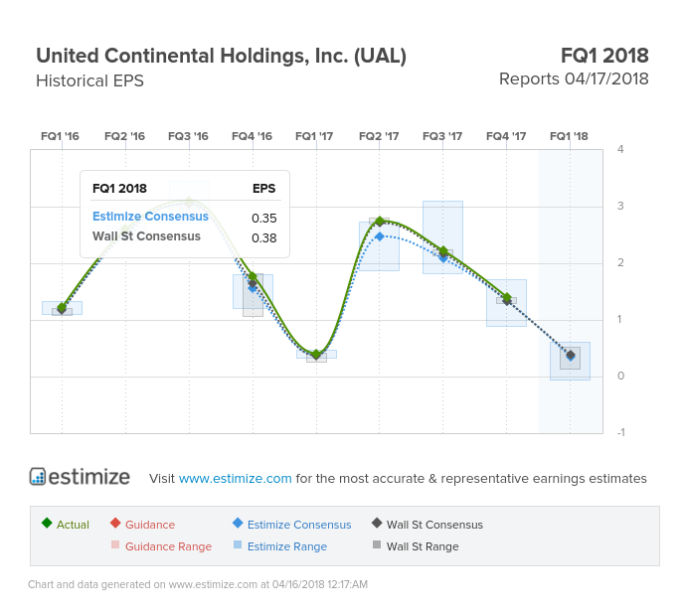This screenshot has height=616, width=681.
Task: Click the light blue Estimize Range swatch
Action: pos(238,544)
